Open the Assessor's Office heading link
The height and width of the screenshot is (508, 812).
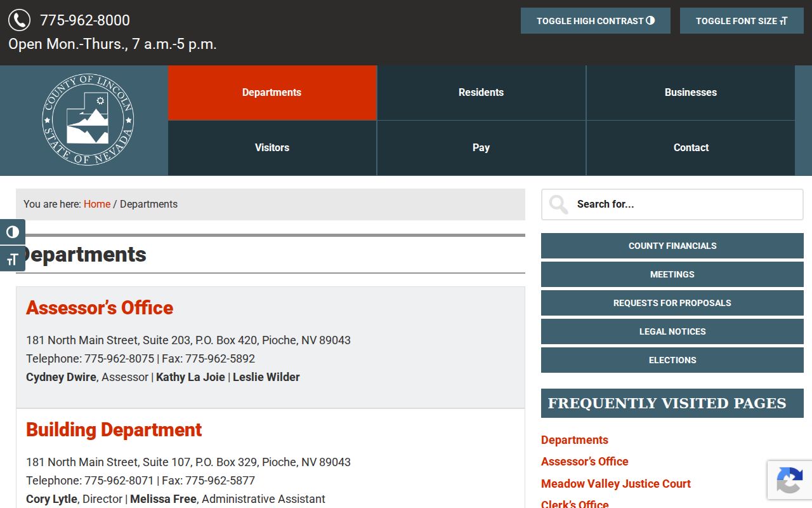100,308
